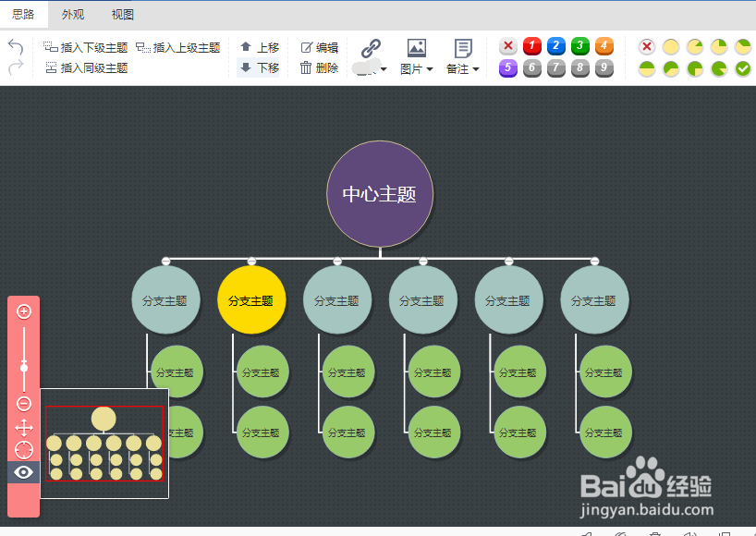Set priority 1 red badge
The height and width of the screenshot is (536, 756).
pos(531,46)
